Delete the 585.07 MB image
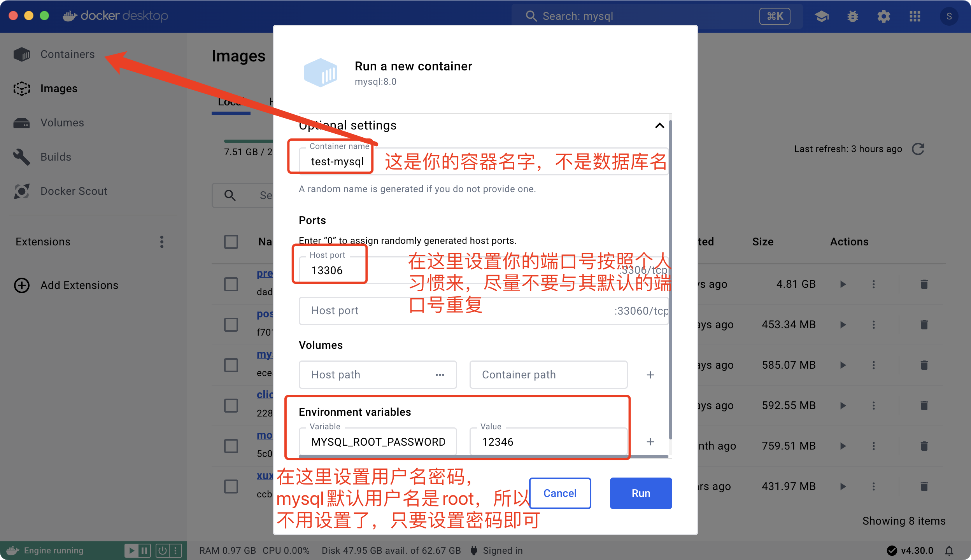The width and height of the screenshot is (971, 560). tap(924, 365)
